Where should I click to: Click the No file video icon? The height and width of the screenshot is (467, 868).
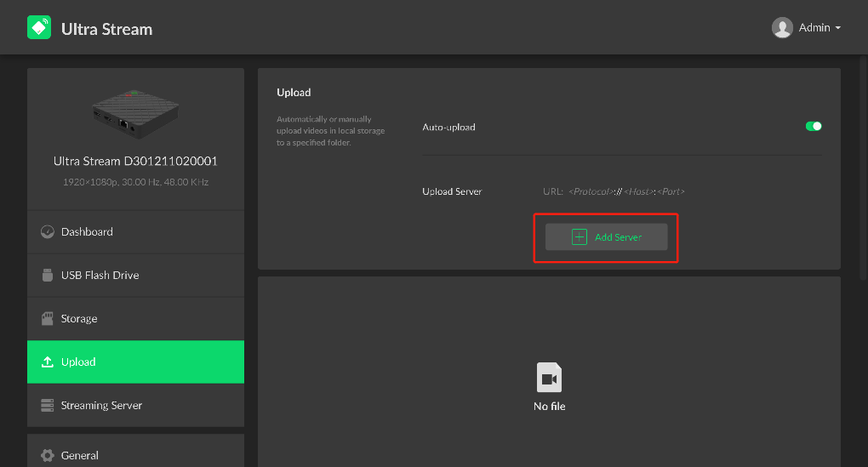pos(549,378)
